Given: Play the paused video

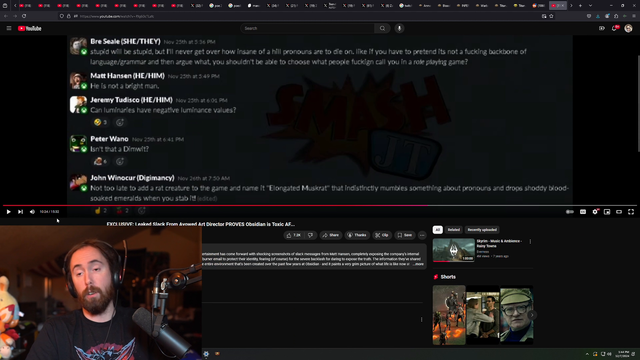Looking at the screenshot, I should pos(8,211).
